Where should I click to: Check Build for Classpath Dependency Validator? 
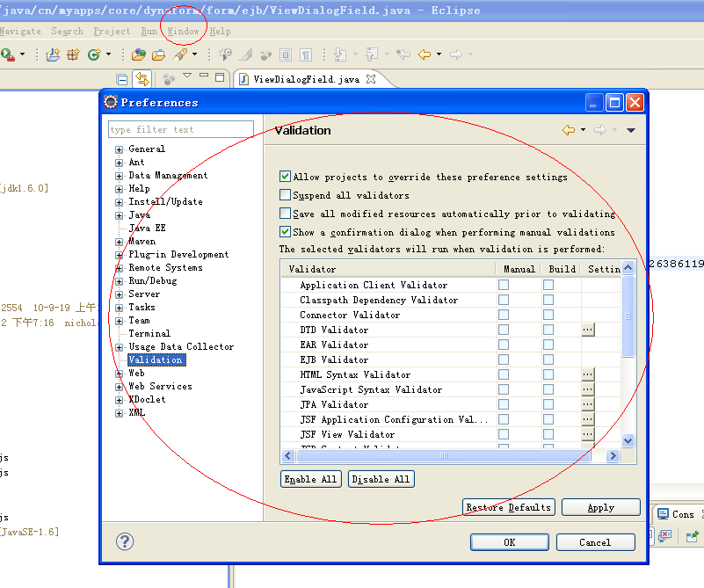(548, 300)
